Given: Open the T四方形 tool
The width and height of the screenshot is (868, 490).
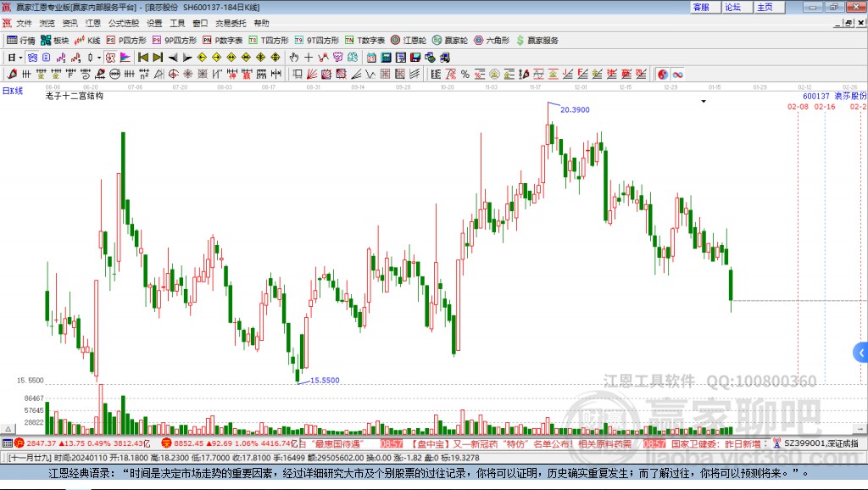Looking at the screenshot, I should pos(269,41).
